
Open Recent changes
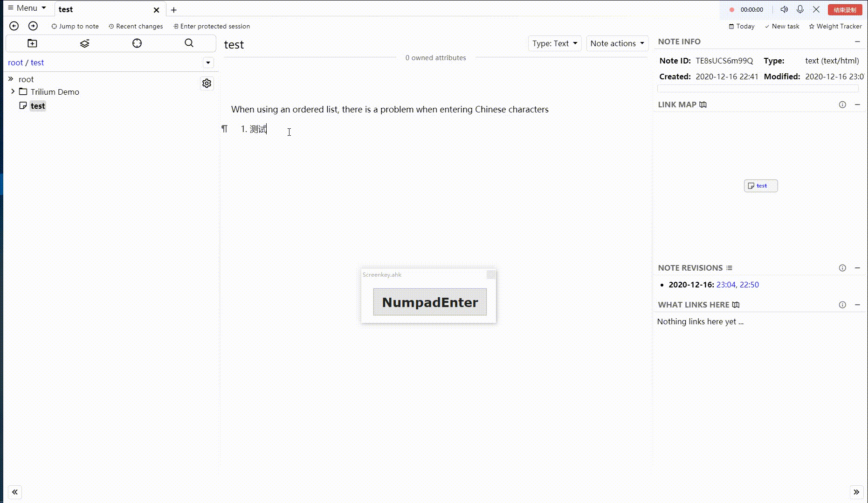pyautogui.click(x=136, y=26)
